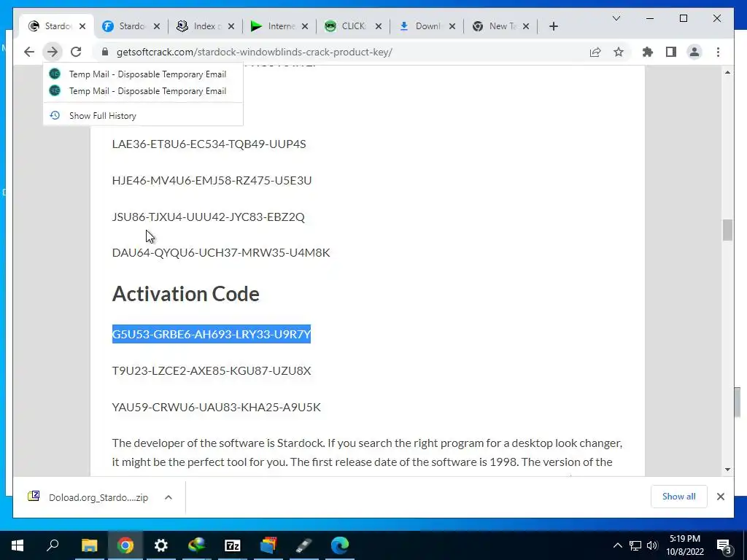Close the New Tab tab

(x=526, y=26)
